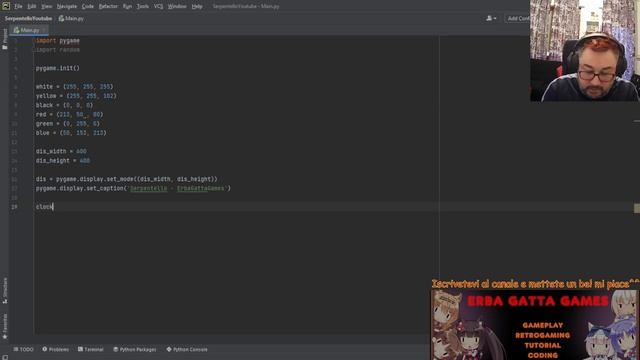Click the 'dis_height = 400' line
The width and height of the screenshot is (640, 360).
62,161
